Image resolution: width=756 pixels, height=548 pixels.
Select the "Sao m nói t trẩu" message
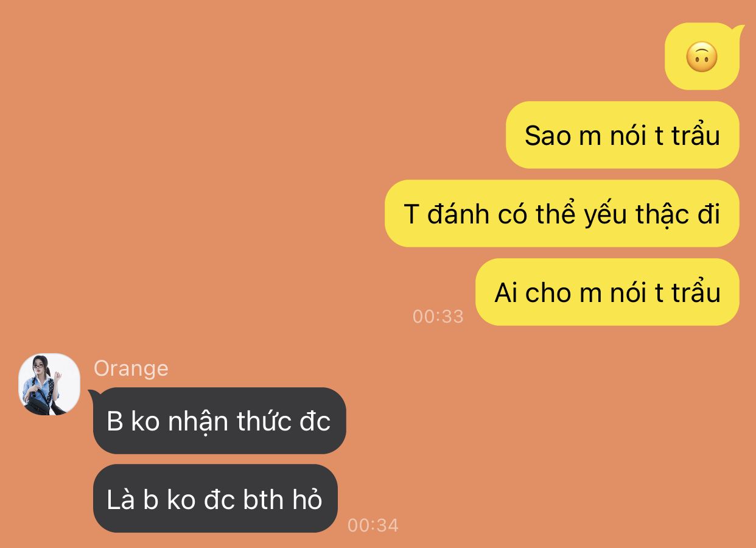coord(622,135)
